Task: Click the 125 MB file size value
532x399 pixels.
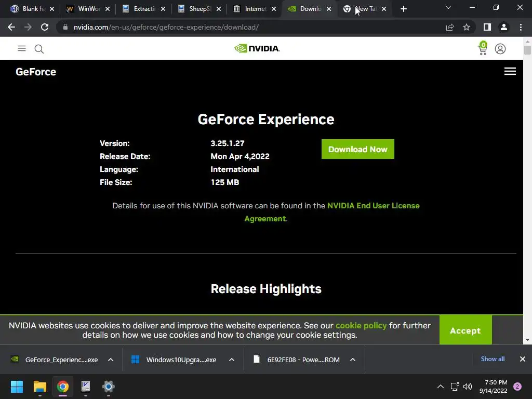Action: [x=224, y=182]
